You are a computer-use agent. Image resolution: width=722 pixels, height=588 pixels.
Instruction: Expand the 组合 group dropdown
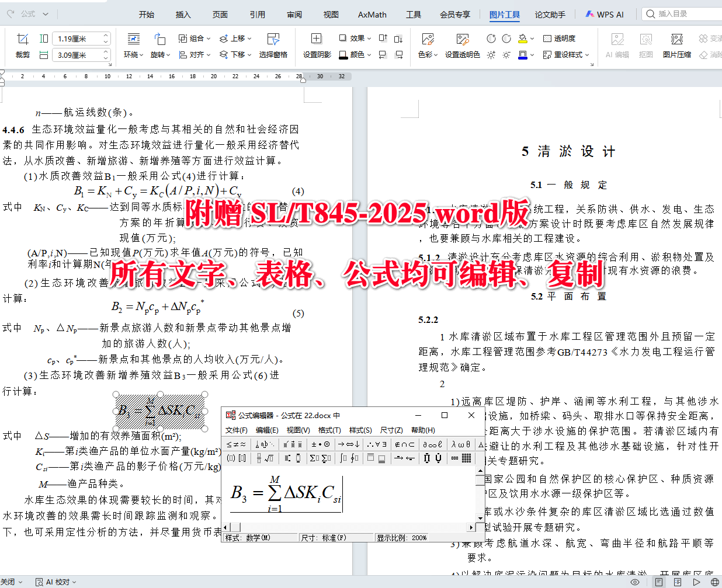coord(195,39)
